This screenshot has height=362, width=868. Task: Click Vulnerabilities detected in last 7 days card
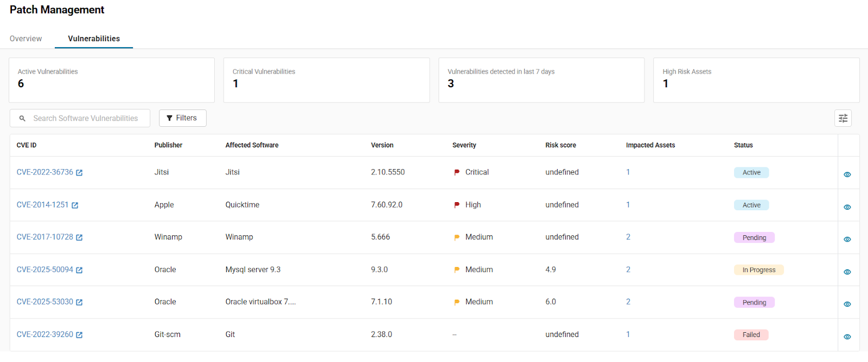[x=541, y=80]
